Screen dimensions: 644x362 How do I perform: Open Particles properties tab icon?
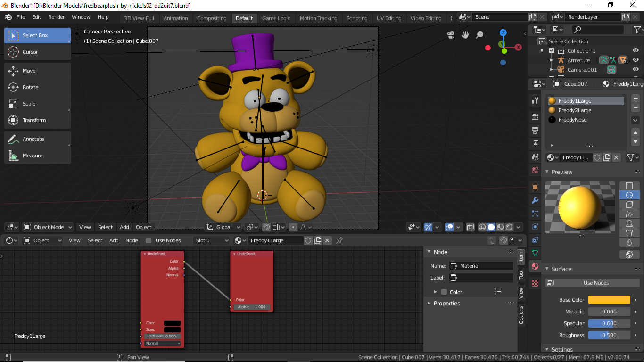(535, 214)
